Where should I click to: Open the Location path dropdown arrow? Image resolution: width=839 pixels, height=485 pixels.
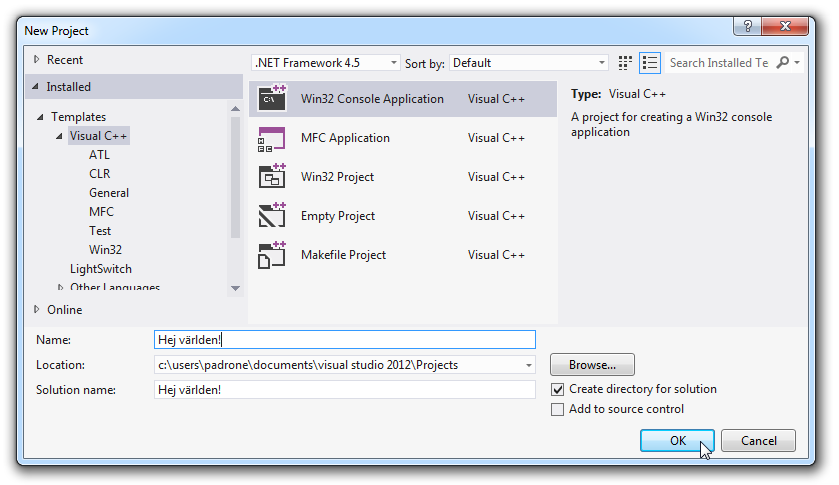tap(529, 365)
